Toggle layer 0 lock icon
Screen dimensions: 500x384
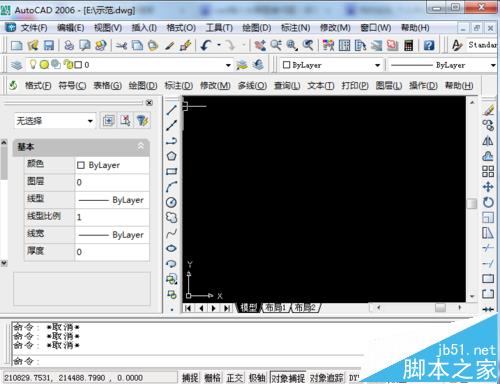[68, 64]
